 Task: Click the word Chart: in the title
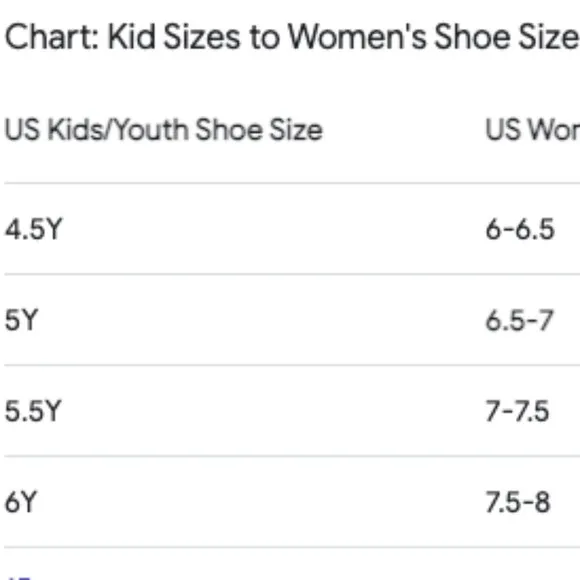52,37
